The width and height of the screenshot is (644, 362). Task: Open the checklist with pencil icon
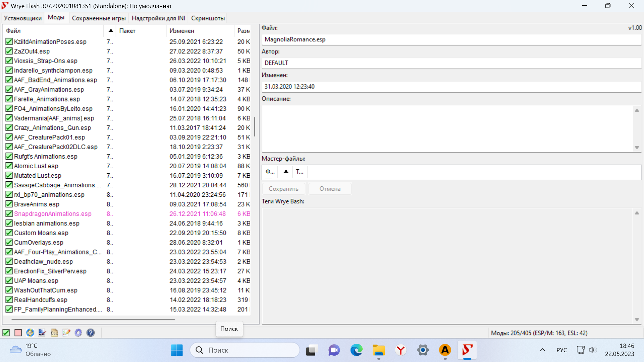point(66,333)
